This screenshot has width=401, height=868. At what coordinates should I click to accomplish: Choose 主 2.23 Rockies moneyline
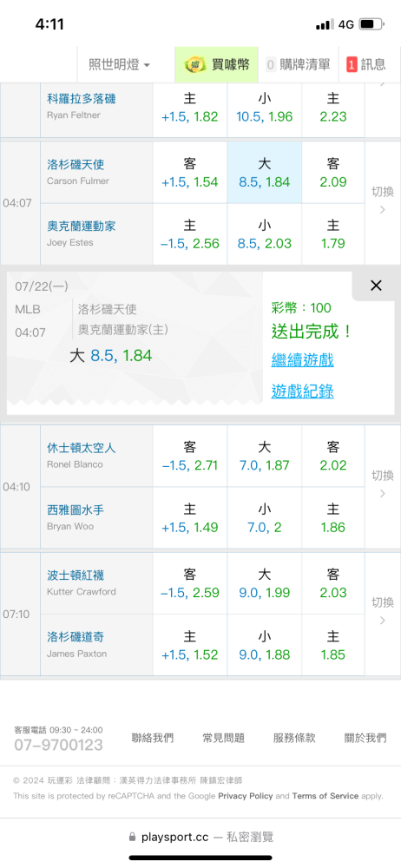tap(333, 108)
